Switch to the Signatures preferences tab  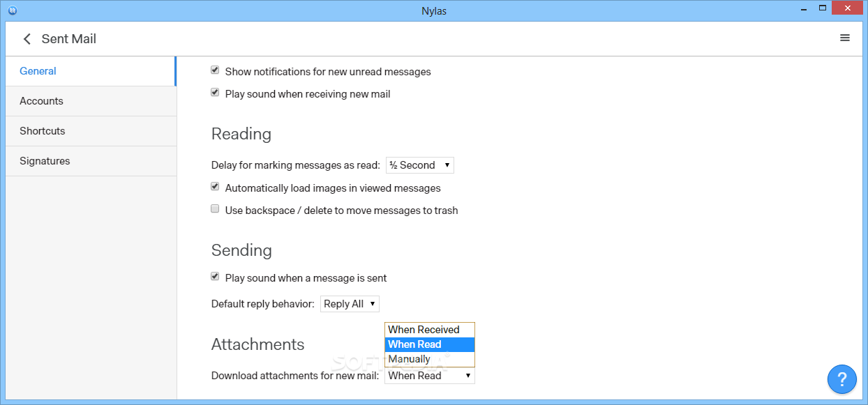tap(90, 161)
